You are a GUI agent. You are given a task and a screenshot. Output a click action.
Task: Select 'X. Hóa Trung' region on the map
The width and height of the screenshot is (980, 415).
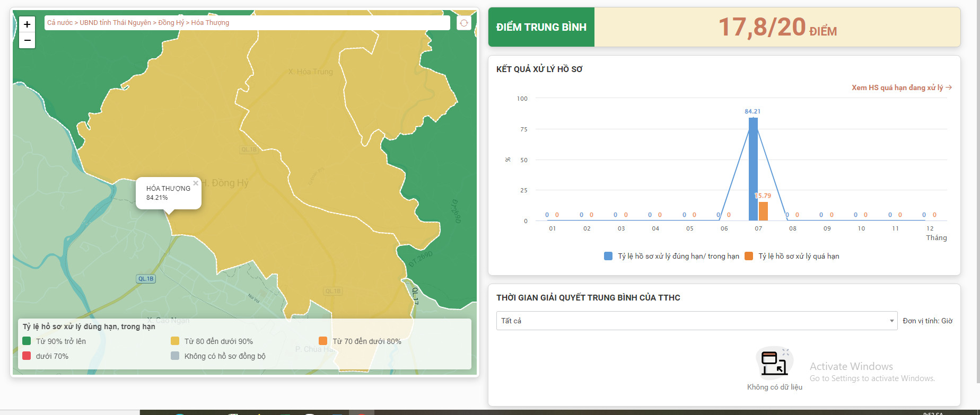pos(310,72)
